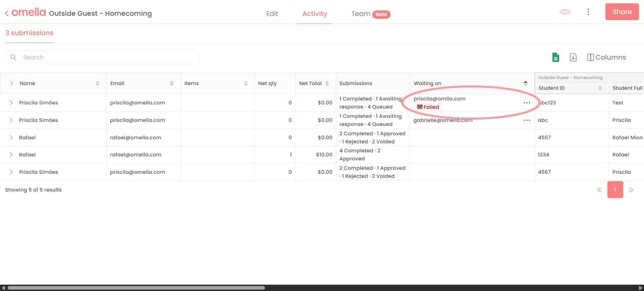Click the horizontal scrollbar thumb
This screenshot has width=644, height=291.
tap(136, 288)
